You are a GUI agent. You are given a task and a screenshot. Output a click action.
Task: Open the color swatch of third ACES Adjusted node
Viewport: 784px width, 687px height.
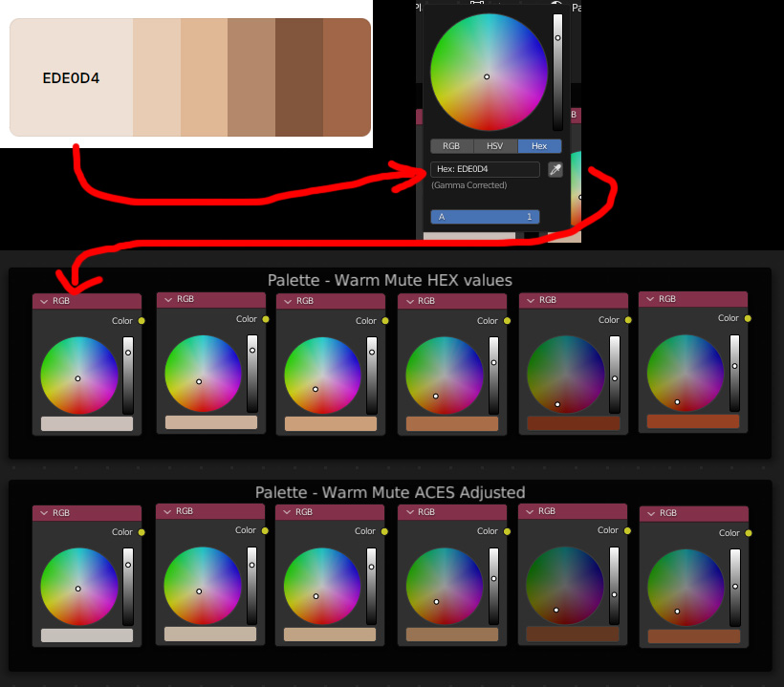[x=330, y=634]
